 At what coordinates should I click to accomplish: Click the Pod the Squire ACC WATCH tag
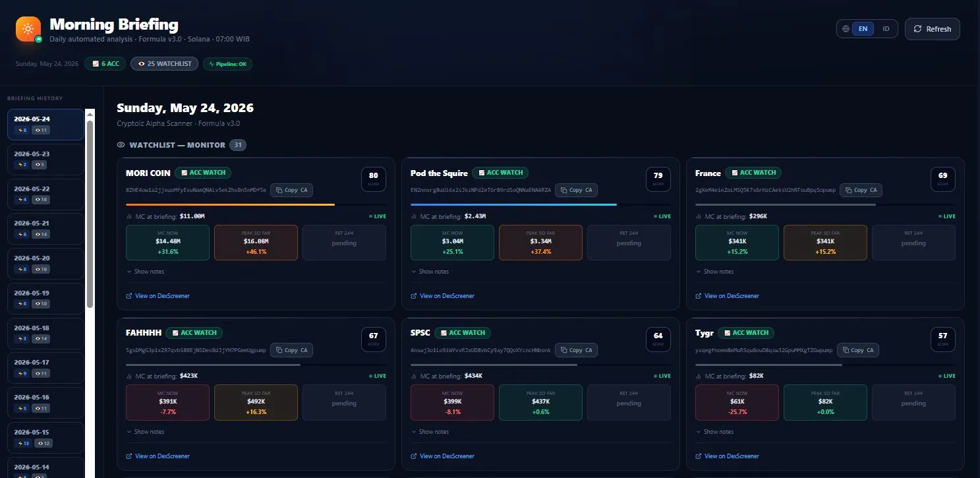(x=500, y=173)
